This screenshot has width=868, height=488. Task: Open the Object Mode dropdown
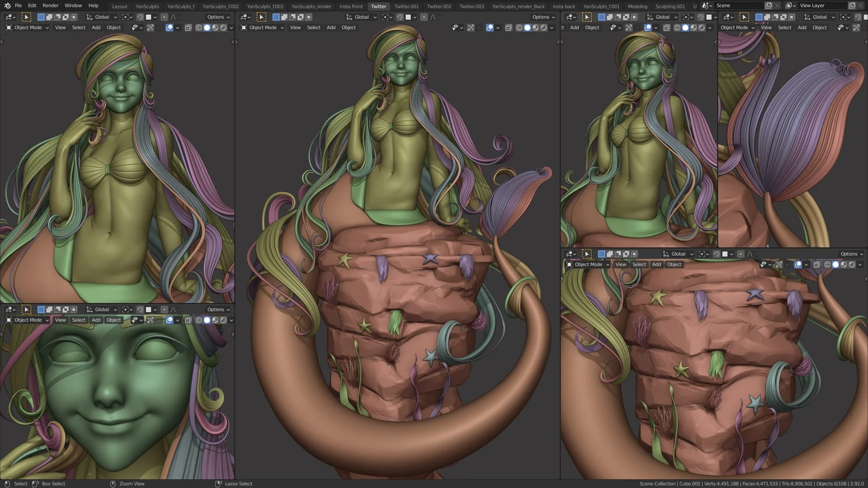click(x=27, y=27)
